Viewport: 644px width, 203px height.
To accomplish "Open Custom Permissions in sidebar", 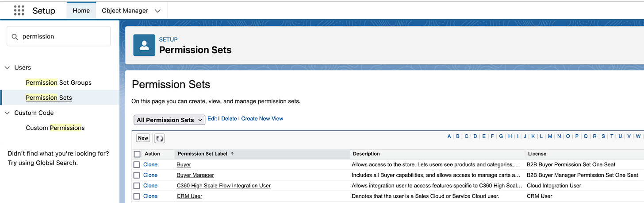I will point(55,128).
